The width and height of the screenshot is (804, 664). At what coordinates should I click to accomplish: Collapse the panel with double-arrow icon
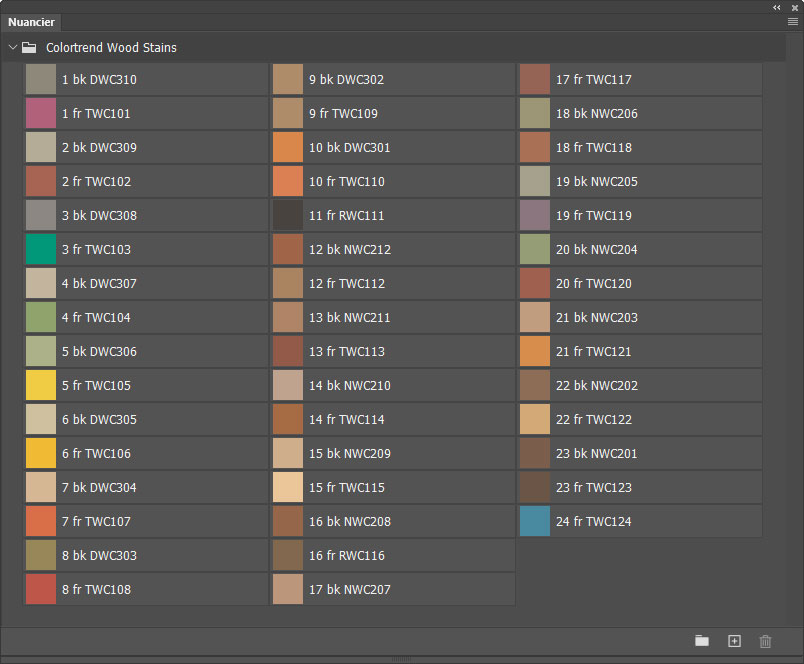click(777, 7)
